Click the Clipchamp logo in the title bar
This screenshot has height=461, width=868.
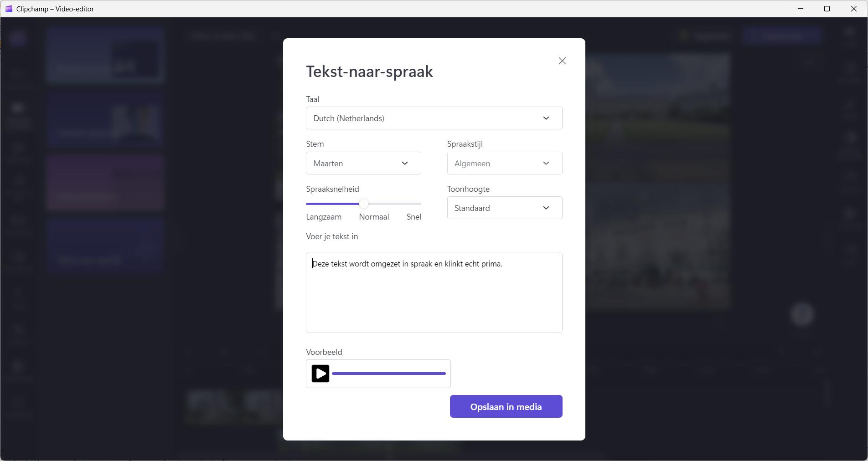9,9
